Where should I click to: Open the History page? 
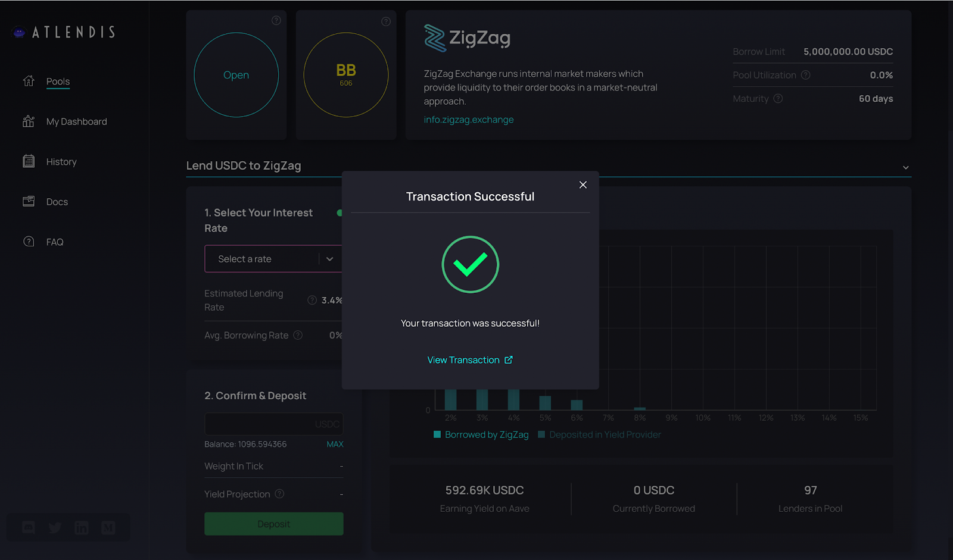click(61, 162)
